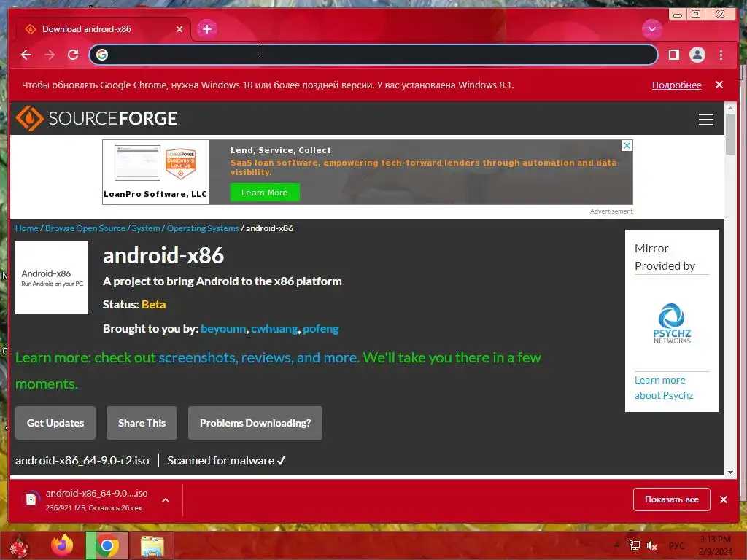This screenshot has height=560, width=747.
Task: Click the browser Back arrow
Action: (26, 55)
